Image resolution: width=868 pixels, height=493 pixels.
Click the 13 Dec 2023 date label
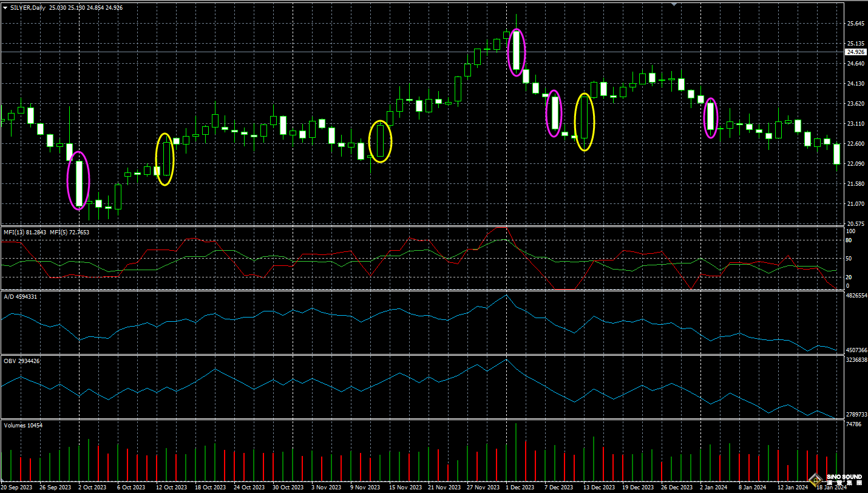click(599, 488)
